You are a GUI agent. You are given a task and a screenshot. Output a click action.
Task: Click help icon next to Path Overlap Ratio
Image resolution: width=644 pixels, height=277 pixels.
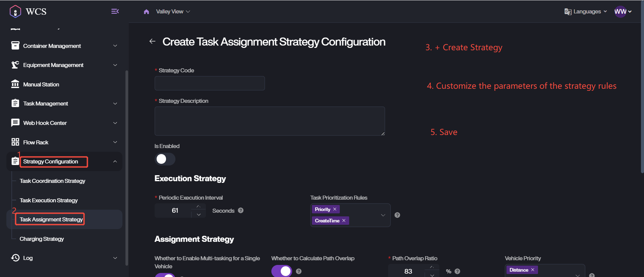pyautogui.click(x=457, y=271)
